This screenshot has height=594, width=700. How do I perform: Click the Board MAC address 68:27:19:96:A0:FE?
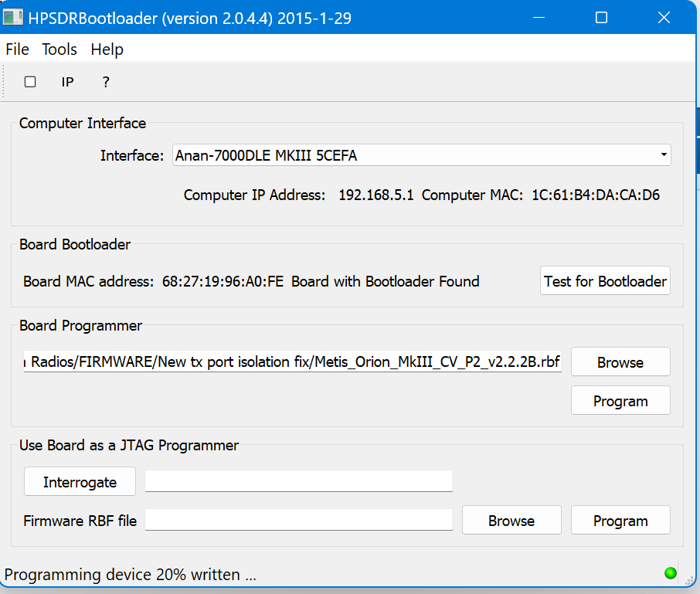(x=223, y=281)
